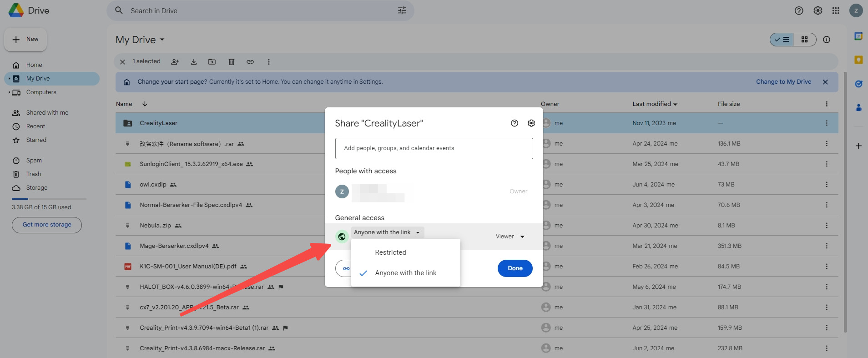
Task: Open the Viewer role dropdown
Action: (510, 237)
